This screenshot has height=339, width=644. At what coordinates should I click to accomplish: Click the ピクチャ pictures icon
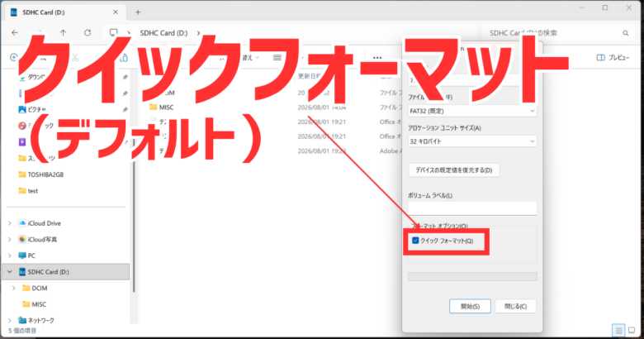22,109
